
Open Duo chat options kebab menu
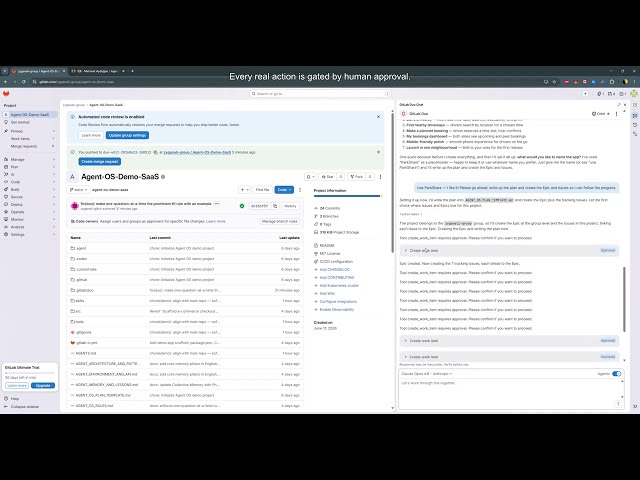[616, 114]
